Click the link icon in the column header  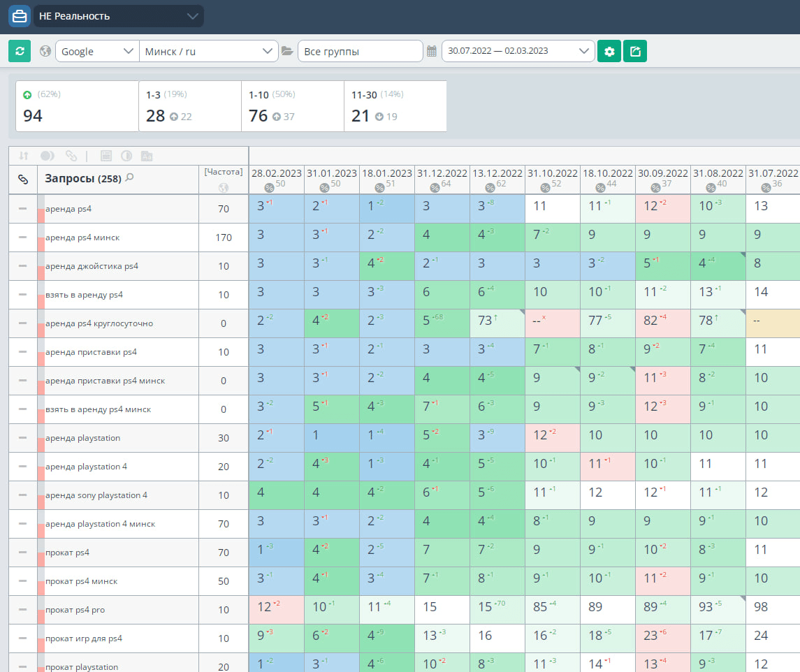tap(22, 180)
